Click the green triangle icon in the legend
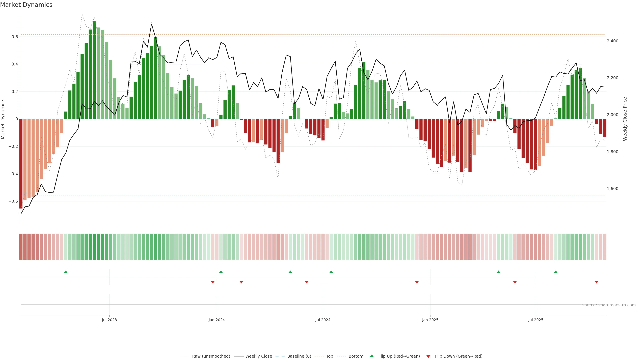The height and width of the screenshot is (362, 644). 372,356
